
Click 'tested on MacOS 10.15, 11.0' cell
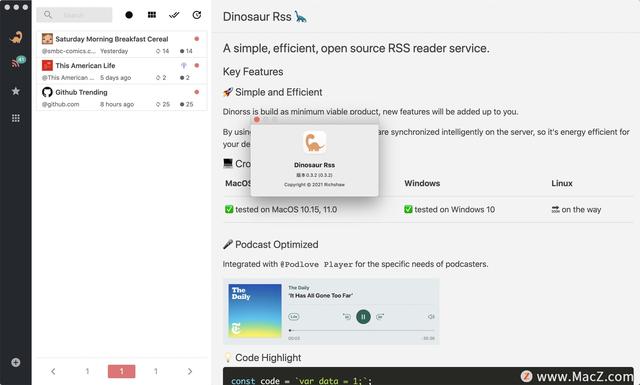click(x=281, y=209)
